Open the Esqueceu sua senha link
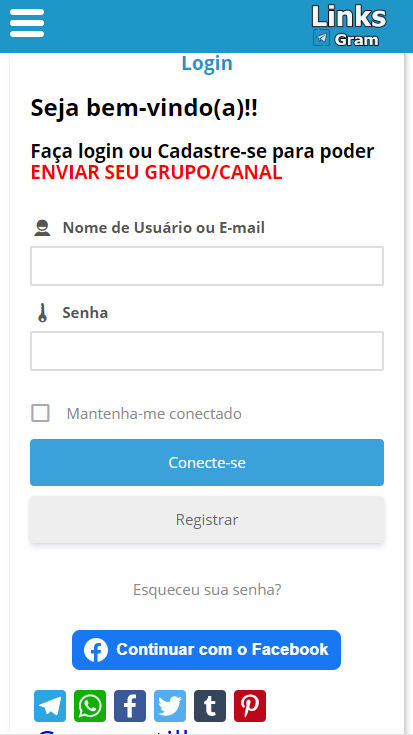 (x=207, y=590)
